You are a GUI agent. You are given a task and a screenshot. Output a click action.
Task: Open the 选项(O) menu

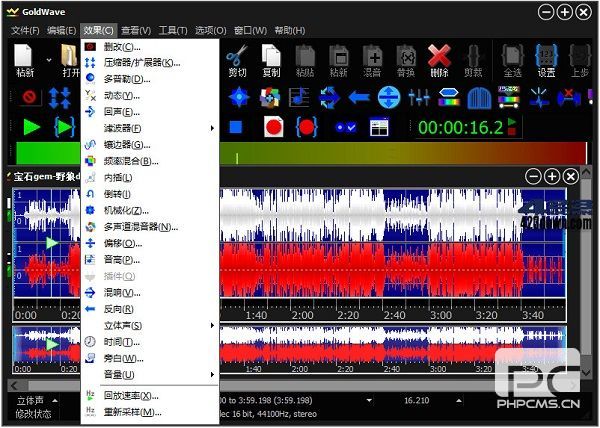(x=211, y=31)
